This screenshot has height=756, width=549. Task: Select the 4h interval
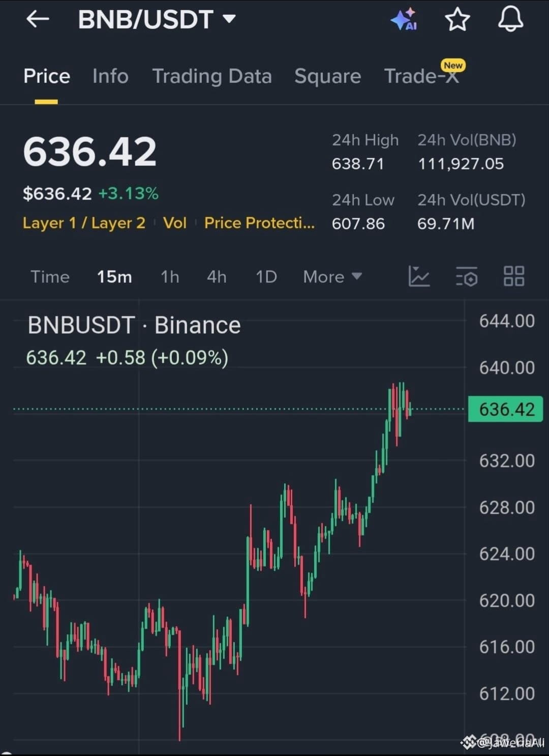(x=217, y=277)
